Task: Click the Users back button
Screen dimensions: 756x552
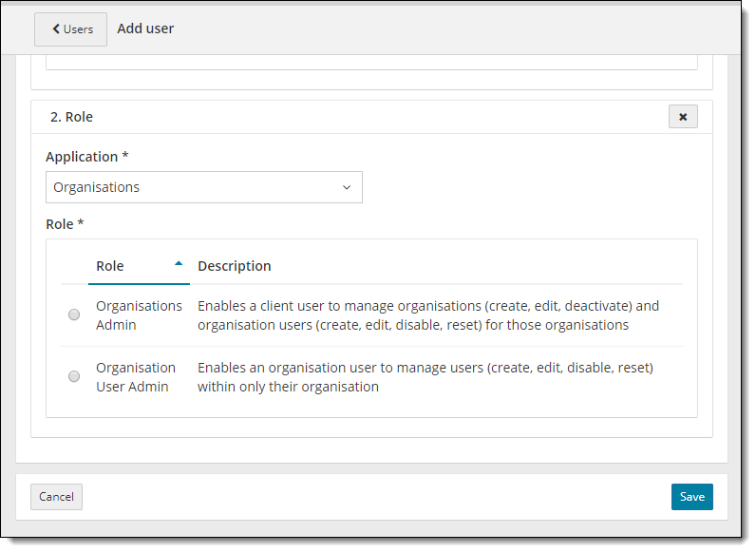Action: click(x=71, y=29)
